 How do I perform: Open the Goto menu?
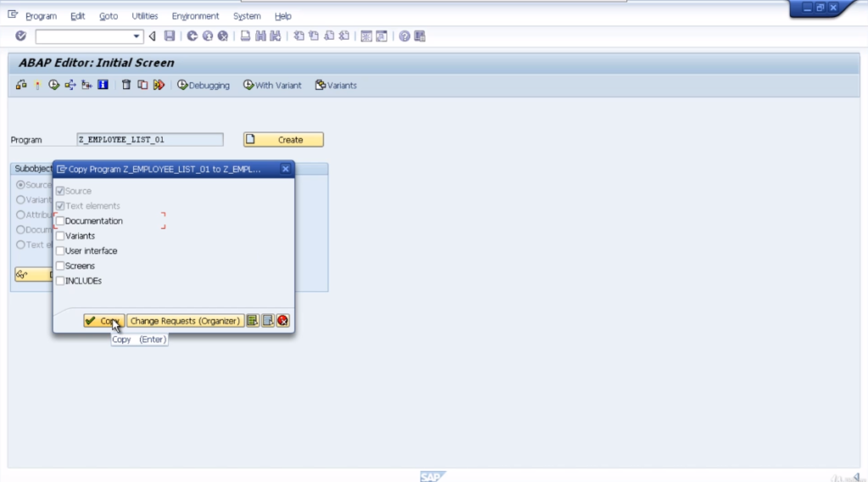[108, 16]
